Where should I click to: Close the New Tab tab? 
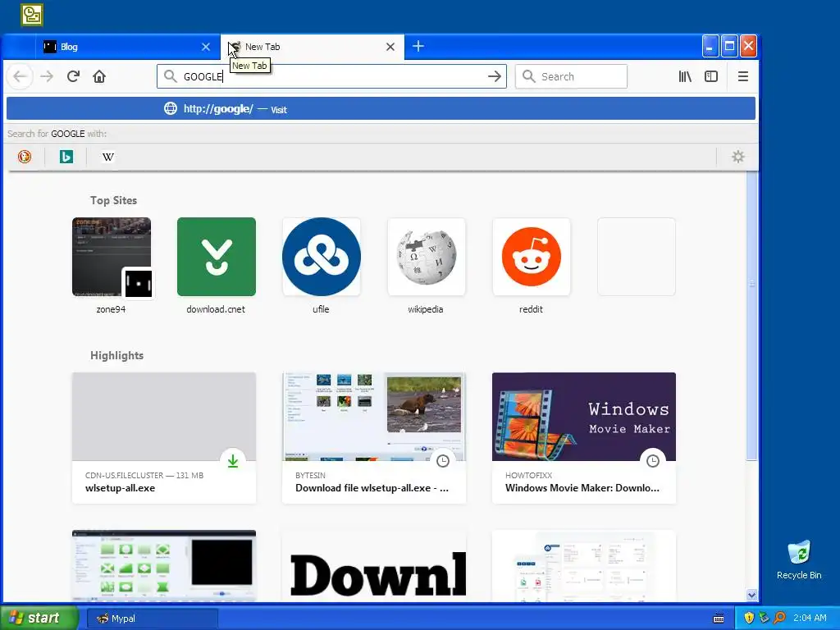click(x=390, y=47)
